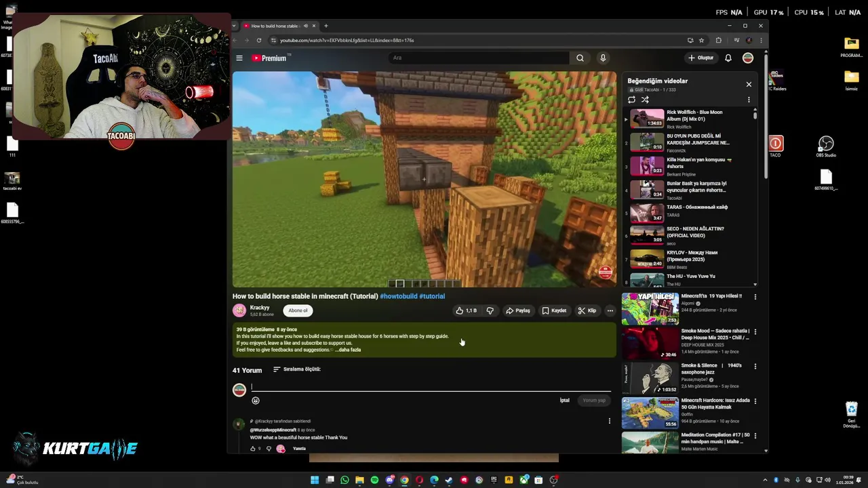Image resolution: width=868 pixels, height=488 pixels.
Task: Click into the comment input field
Action: [x=431, y=387]
